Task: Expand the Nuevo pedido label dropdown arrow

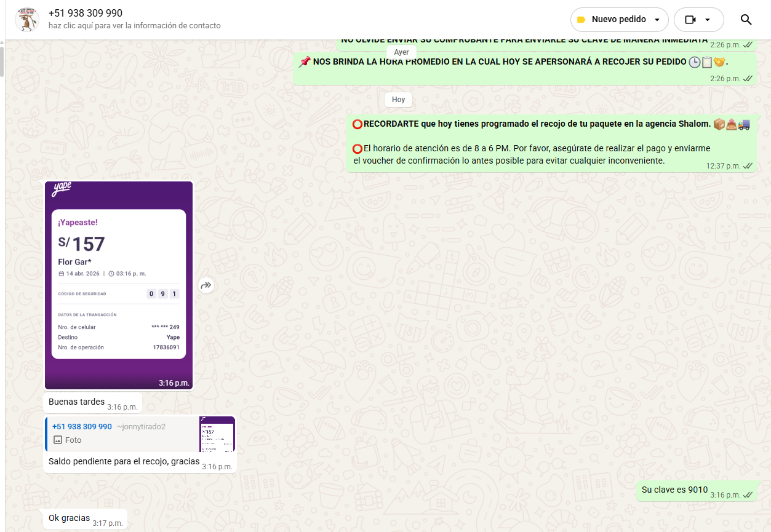Action: tap(657, 20)
